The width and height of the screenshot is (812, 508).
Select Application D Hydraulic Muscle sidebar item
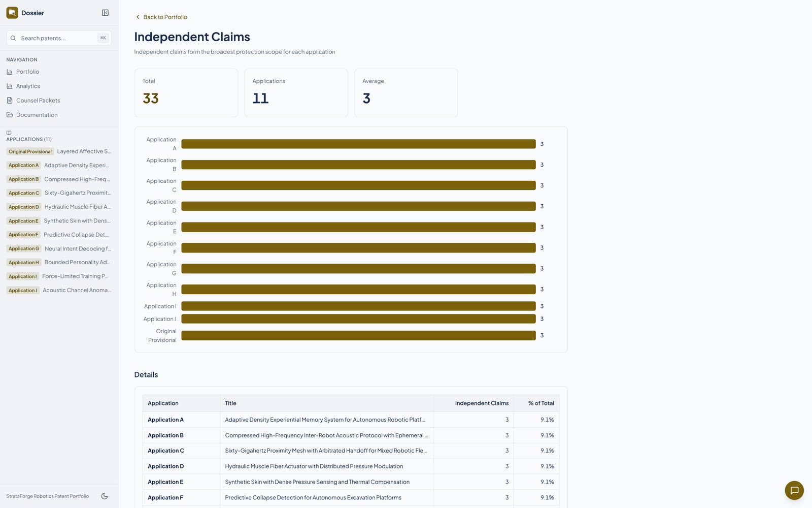coord(59,207)
